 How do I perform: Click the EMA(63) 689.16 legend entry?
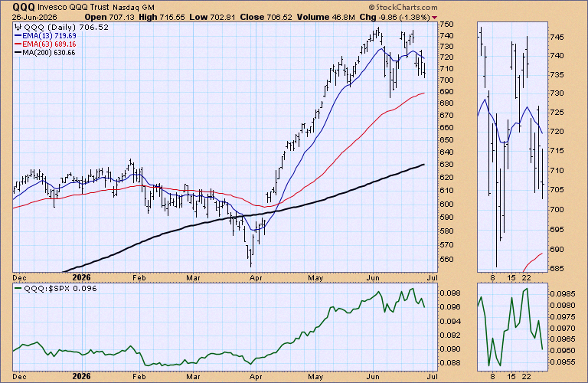(49, 44)
